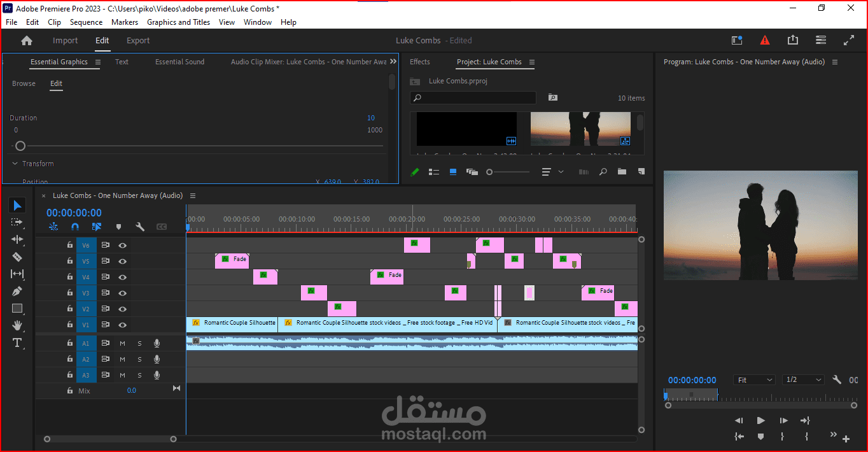Open timeline sequence panel menu
This screenshot has width=868, height=452.
[193, 195]
